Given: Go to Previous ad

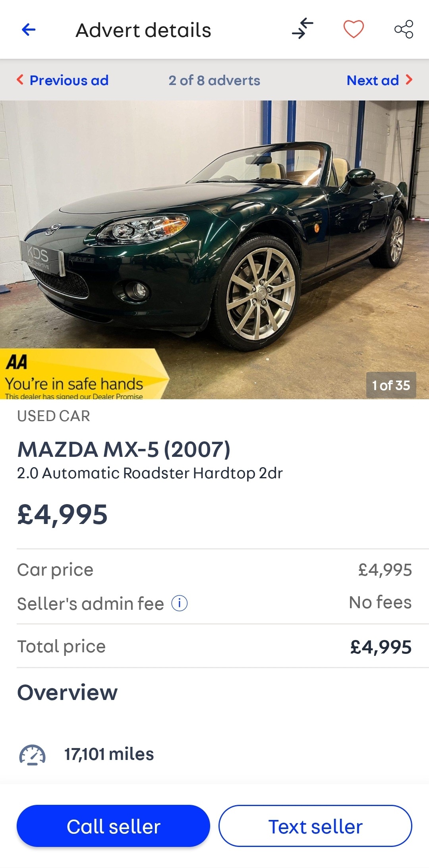Looking at the screenshot, I should tap(69, 80).
